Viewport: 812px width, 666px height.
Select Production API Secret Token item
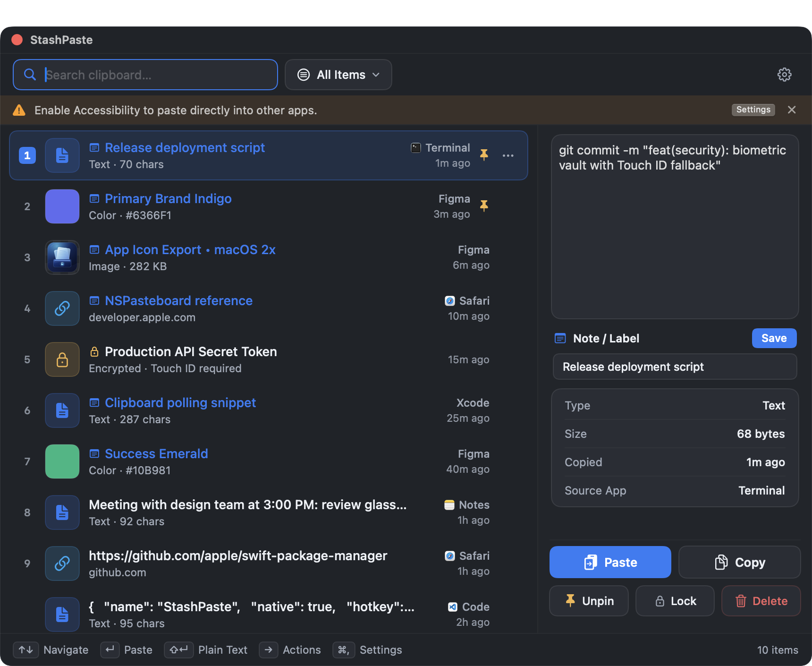click(268, 359)
